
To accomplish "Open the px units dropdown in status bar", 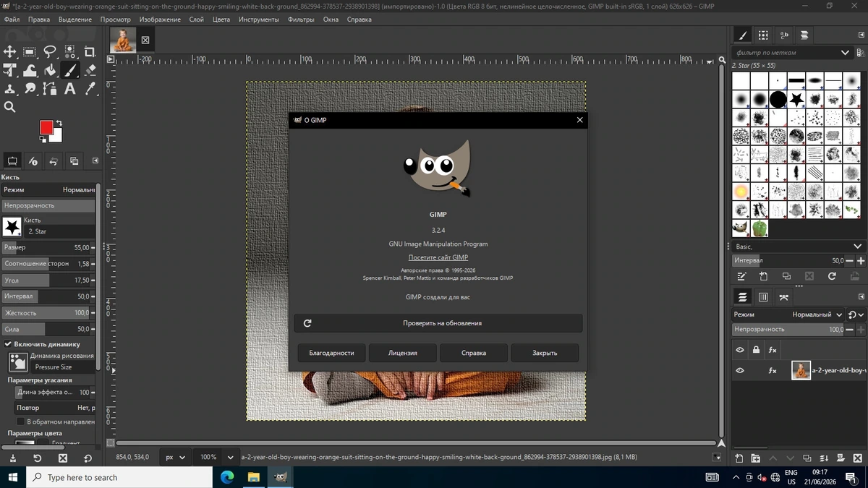I will click(174, 458).
